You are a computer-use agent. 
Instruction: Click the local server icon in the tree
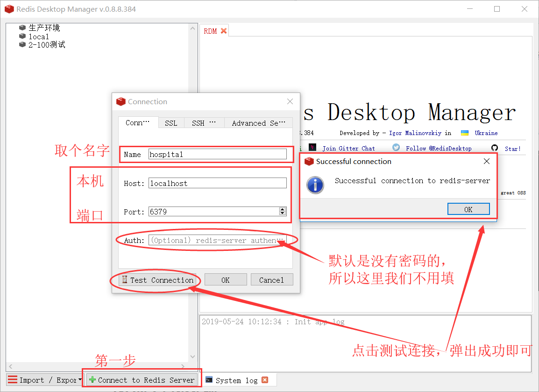(x=22, y=36)
